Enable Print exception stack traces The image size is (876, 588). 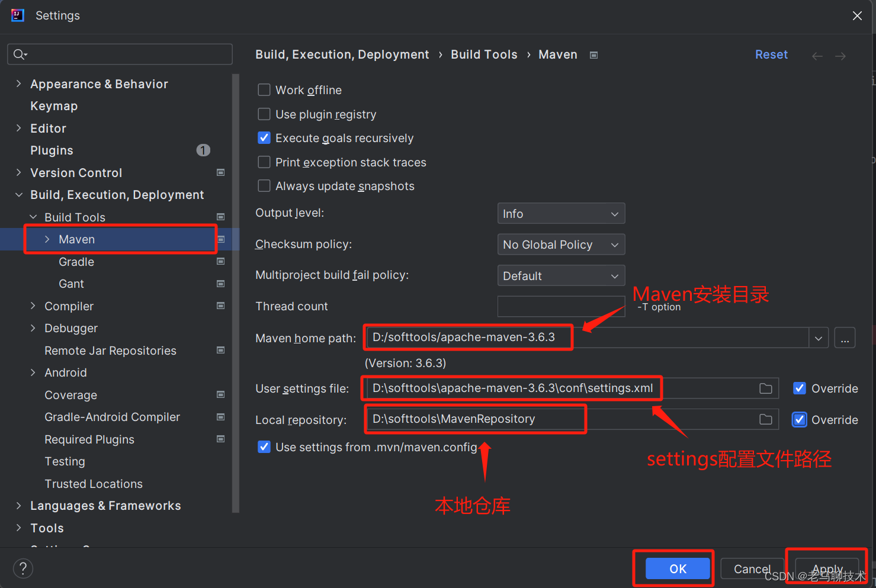[264, 162]
